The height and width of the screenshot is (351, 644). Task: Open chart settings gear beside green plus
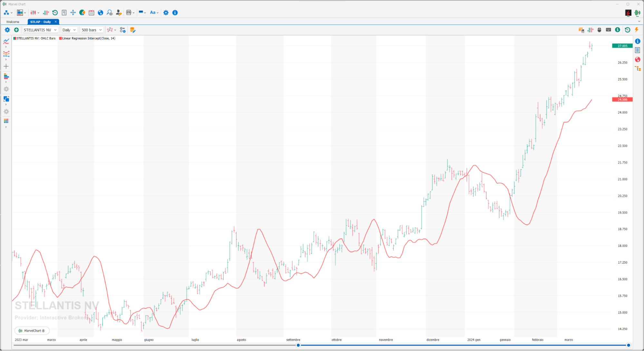pos(7,30)
